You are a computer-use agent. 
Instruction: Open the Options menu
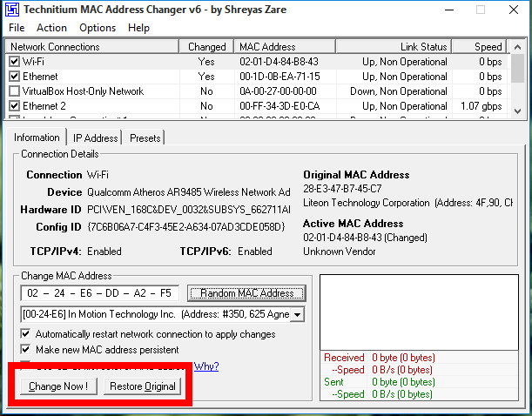pos(98,28)
